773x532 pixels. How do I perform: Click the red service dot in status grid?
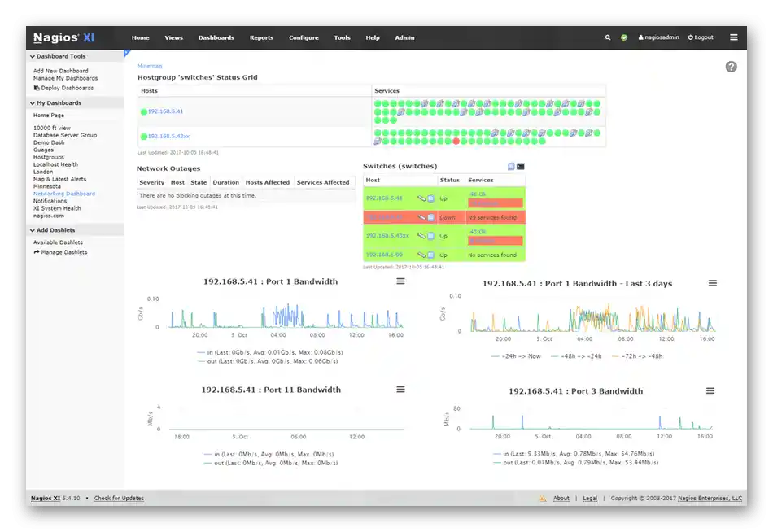(456, 141)
